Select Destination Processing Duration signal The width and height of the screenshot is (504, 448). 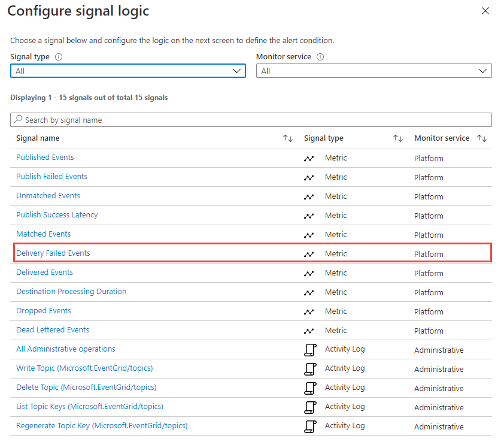pos(71,291)
